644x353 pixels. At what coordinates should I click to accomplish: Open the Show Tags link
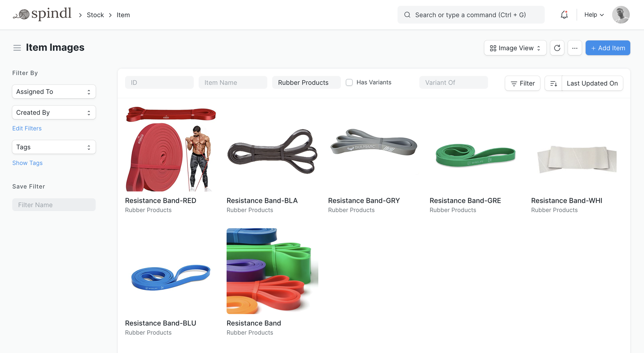28,163
